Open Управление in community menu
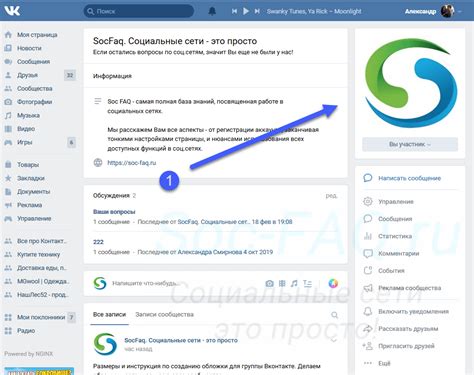 (x=396, y=202)
